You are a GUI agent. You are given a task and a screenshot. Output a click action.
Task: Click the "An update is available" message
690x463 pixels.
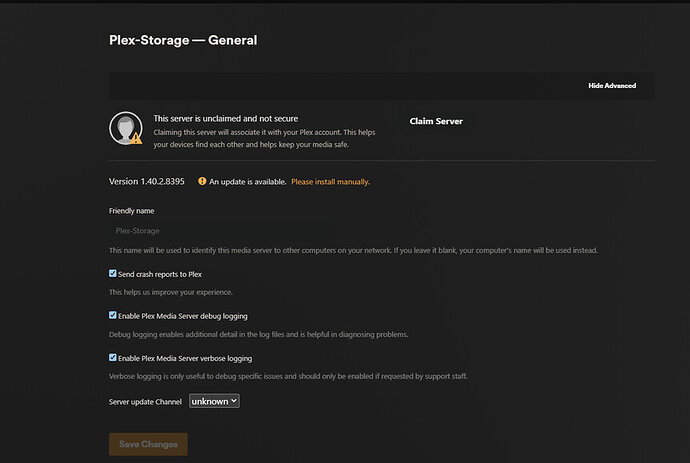click(247, 182)
